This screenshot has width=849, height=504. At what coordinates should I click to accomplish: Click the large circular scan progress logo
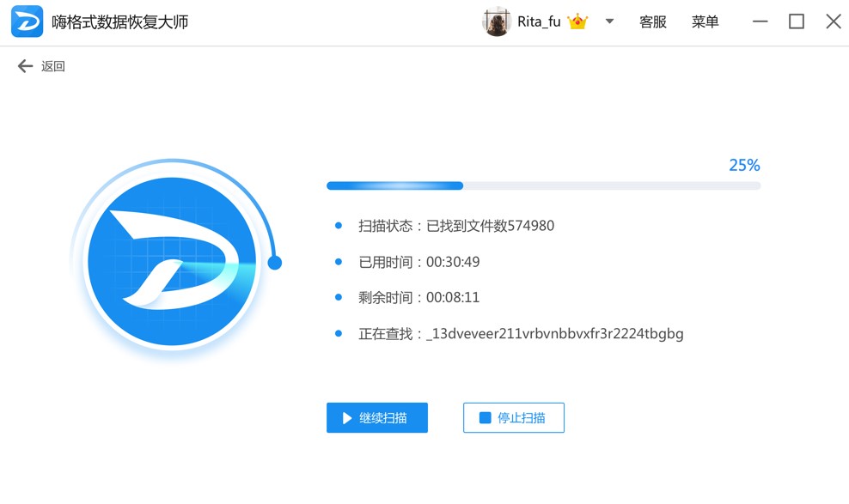click(x=172, y=258)
